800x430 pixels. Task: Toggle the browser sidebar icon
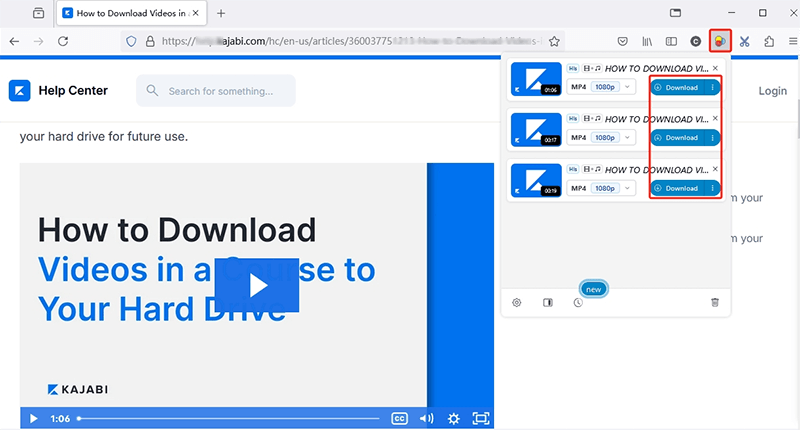click(671, 41)
